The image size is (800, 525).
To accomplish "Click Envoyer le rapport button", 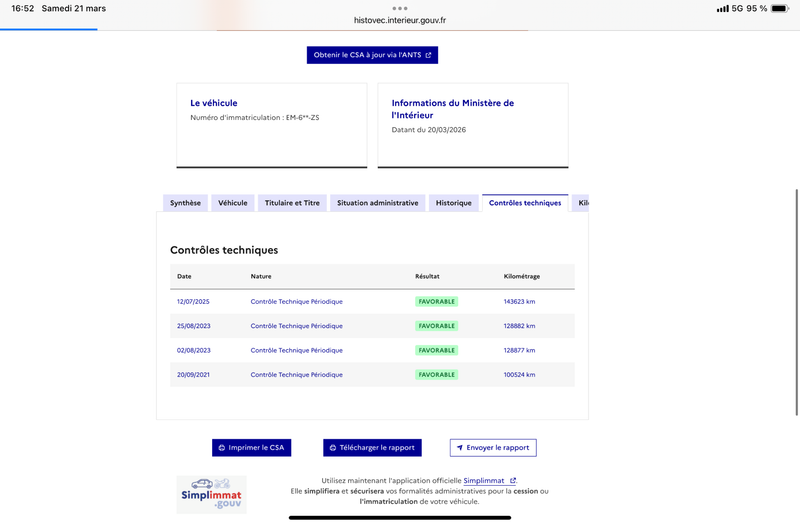I will point(493,447).
